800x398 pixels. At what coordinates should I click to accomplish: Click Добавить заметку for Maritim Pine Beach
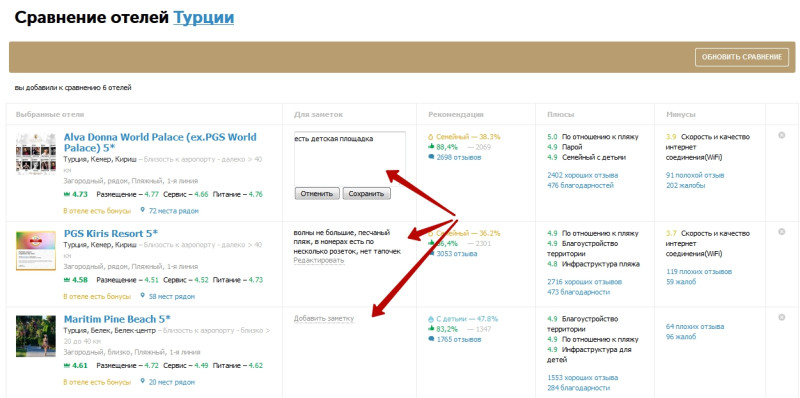(x=323, y=319)
